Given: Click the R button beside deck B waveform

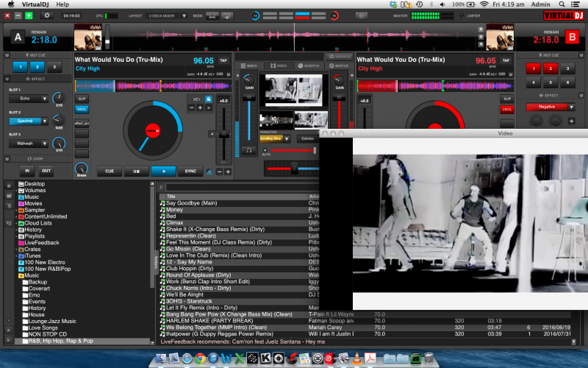Looking at the screenshot, I should tap(481, 44).
